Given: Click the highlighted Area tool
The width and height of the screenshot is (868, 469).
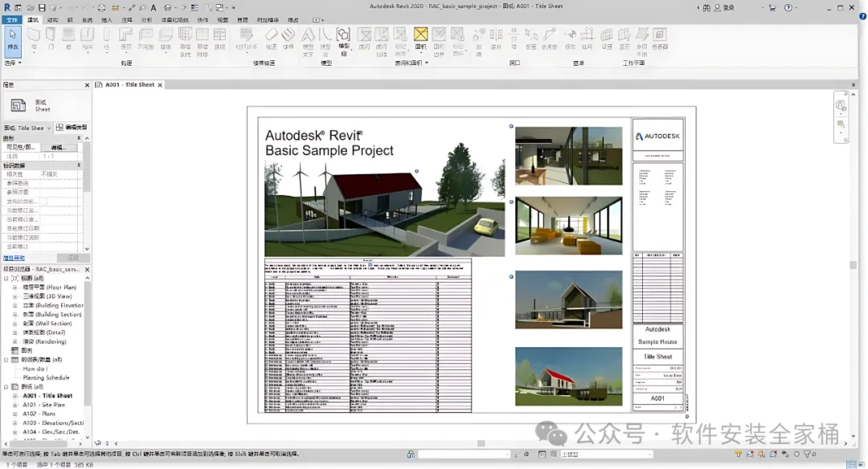Looking at the screenshot, I should (420, 39).
